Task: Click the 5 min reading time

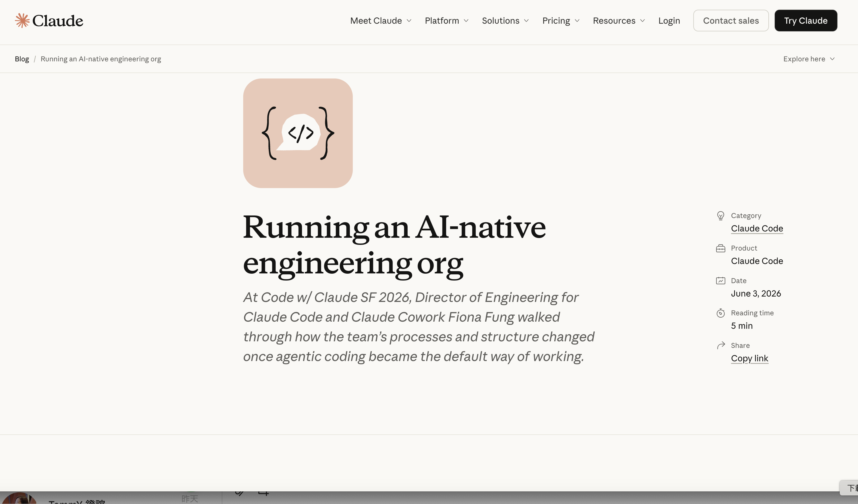Action: point(742,326)
